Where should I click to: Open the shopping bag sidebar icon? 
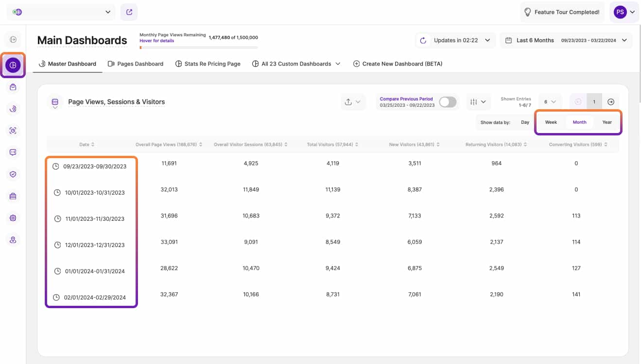click(x=13, y=87)
